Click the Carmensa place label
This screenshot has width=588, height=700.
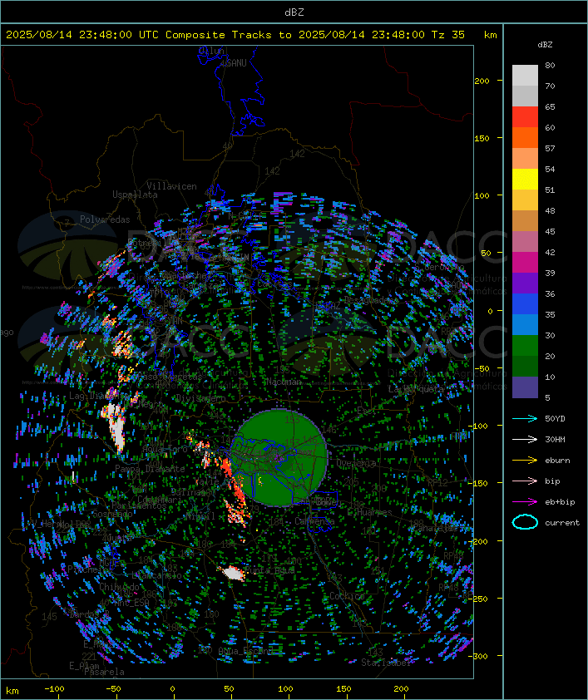(314, 521)
